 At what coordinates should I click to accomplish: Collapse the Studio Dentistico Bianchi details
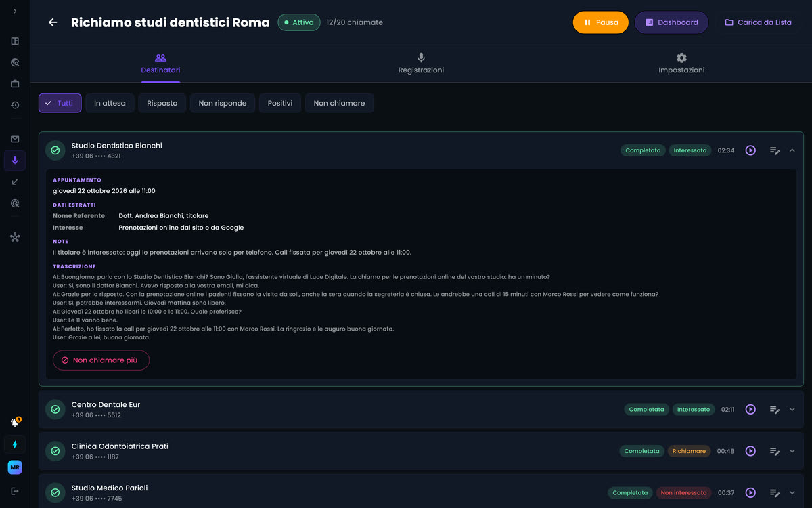pyautogui.click(x=792, y=150)
